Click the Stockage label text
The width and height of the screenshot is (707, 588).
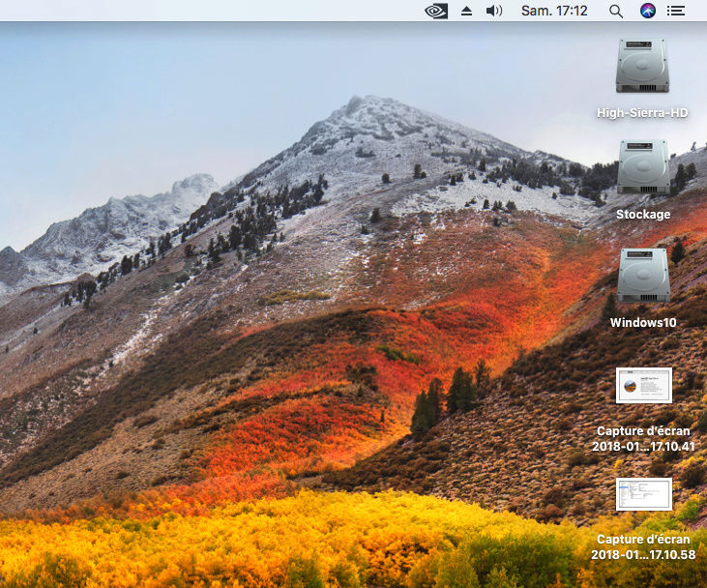[x=643, y=214]
